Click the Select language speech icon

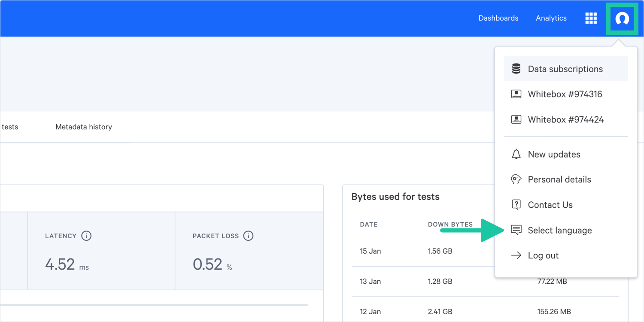[516, 230]
